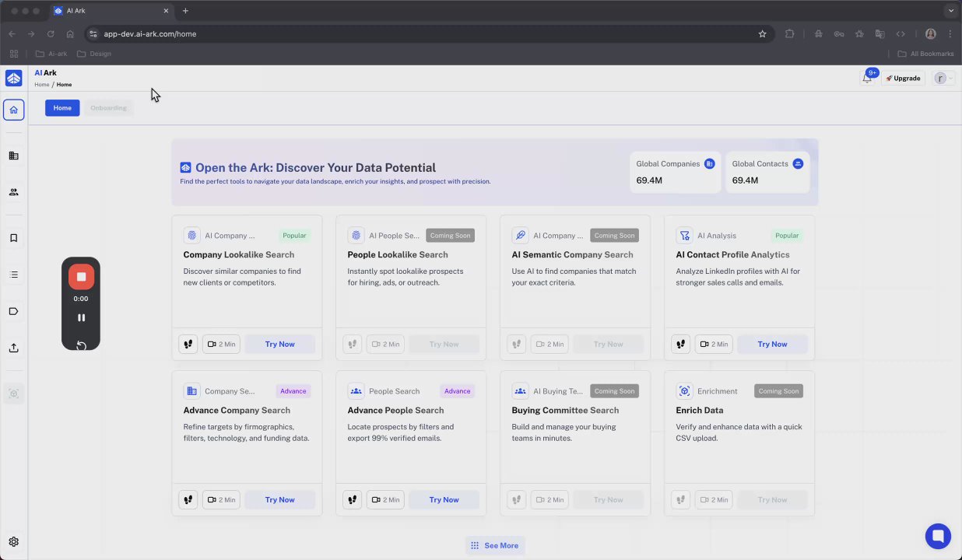Start tour on Company Lookalike Search card

(x=188, y=344)
